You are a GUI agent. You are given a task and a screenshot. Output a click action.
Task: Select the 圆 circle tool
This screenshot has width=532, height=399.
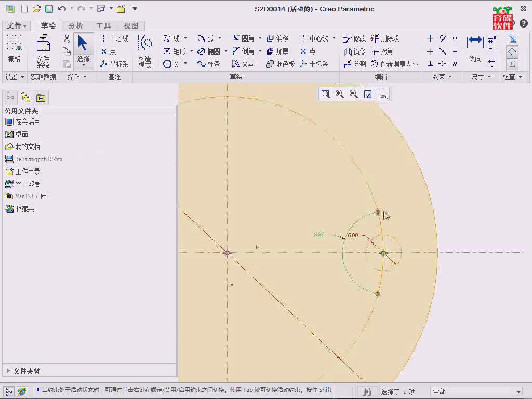click(x=171, y=64)
